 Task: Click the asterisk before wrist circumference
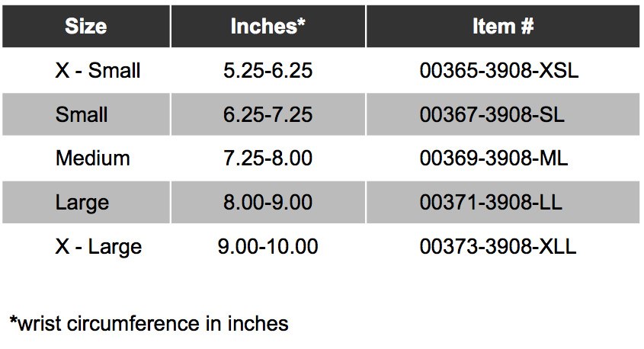pyautogui.click(x=13, y=321)
